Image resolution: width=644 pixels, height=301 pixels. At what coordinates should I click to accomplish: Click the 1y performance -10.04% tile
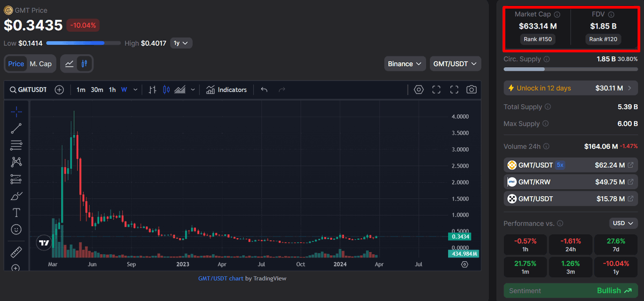coord(616,267)
